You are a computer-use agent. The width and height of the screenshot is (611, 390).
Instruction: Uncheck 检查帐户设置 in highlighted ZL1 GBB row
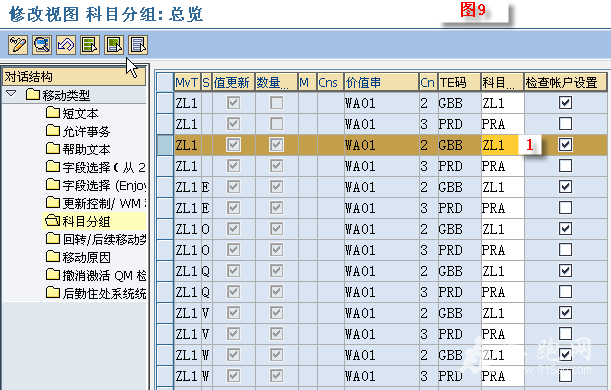pos(565,145)
